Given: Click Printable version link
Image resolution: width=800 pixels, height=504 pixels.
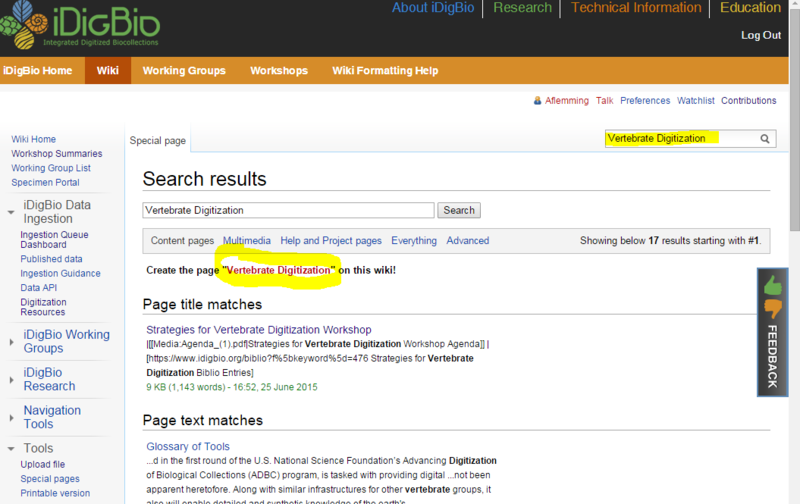Looking at the screenshot, I should click(55, 493).
